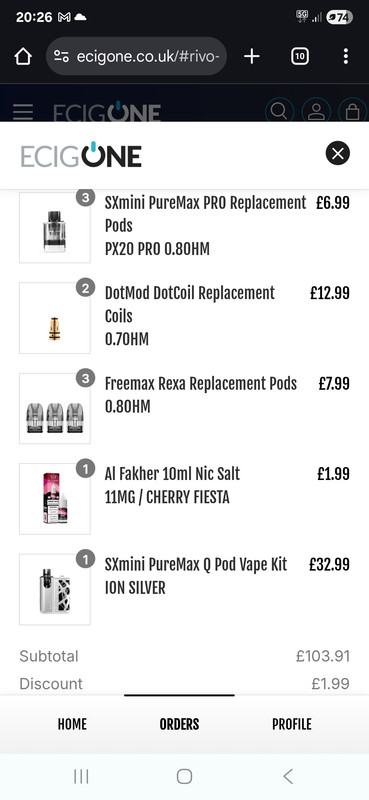Open a new browser tab with plus icon

point(252,57)
